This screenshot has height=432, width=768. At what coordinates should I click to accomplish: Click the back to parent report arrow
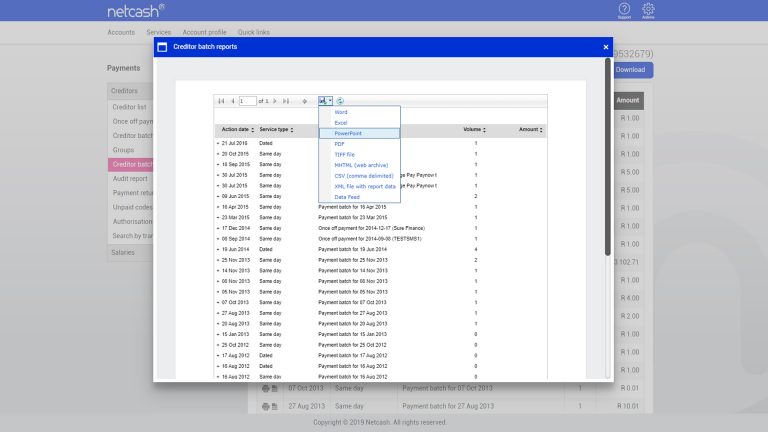pyautogui.click(x=305, y=101)
